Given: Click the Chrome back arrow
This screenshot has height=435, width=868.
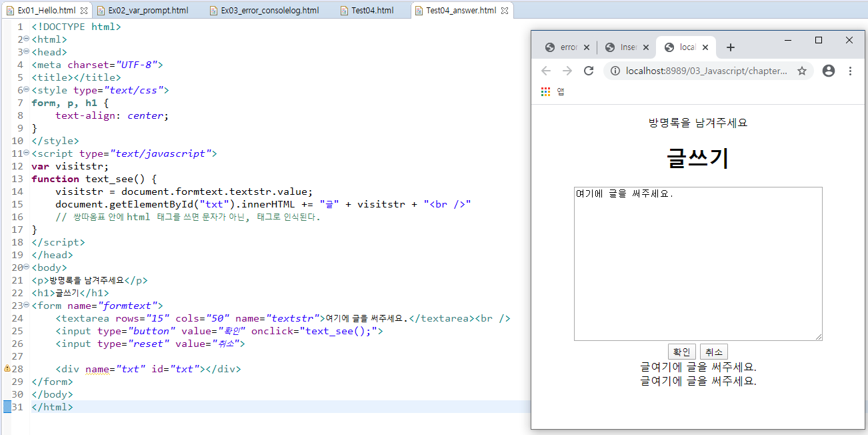Looking at the screenshot, I should [x=546, y=71].
